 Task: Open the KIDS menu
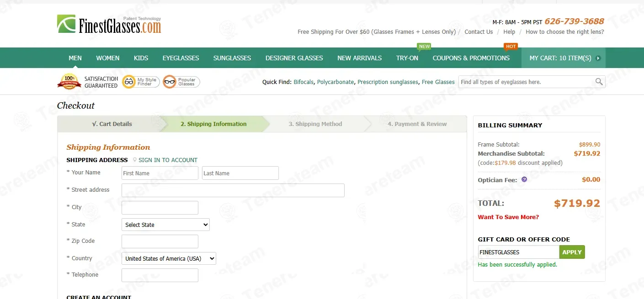tap(141, 58)
